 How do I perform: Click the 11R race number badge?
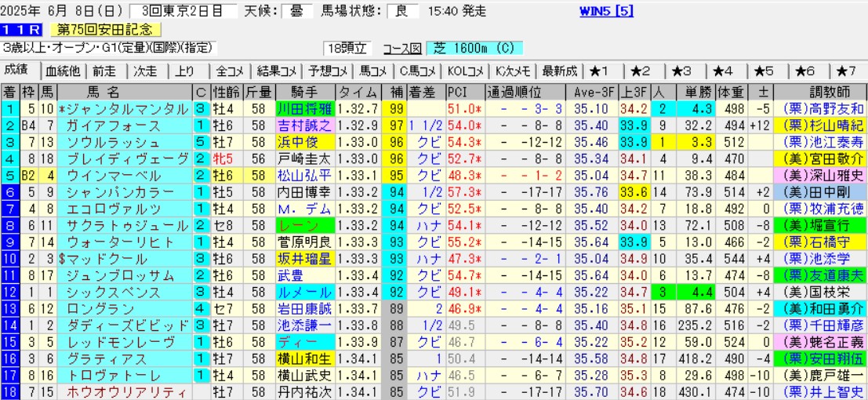(23, 30)
